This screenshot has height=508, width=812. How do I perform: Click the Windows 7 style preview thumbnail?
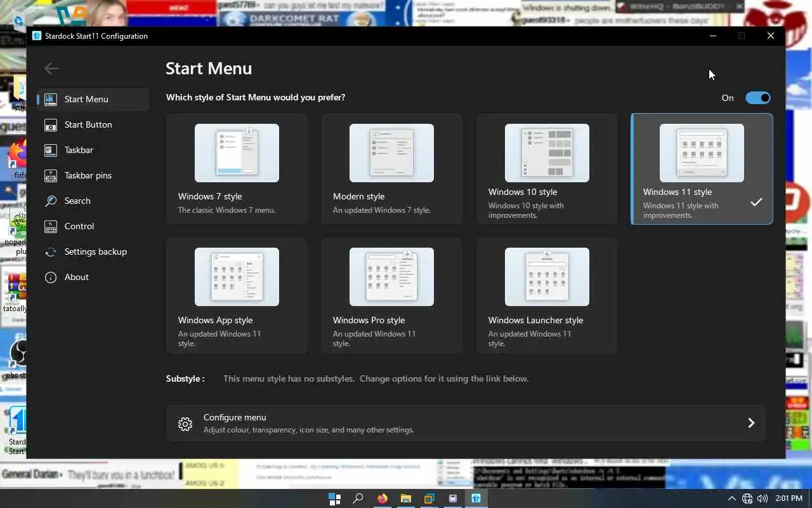pos(237,153)
